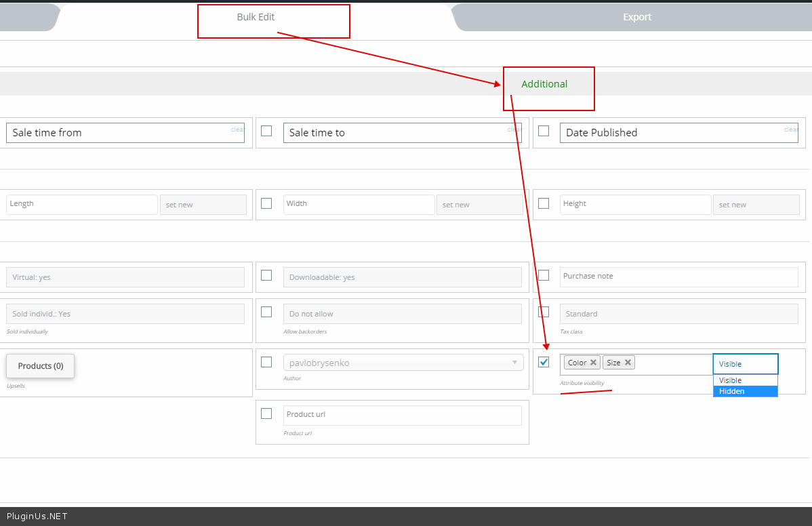Select Visible option in dropdown list
This screenshot has width=812, height=526.
pos(745,380)
